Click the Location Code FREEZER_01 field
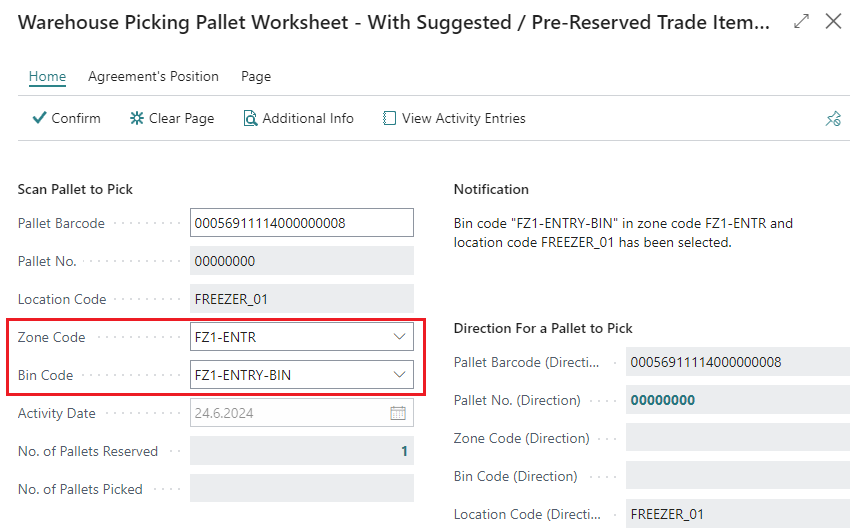The height and width of the screenshot is (530, 859). pyautogui.click(x=300, y=299)
